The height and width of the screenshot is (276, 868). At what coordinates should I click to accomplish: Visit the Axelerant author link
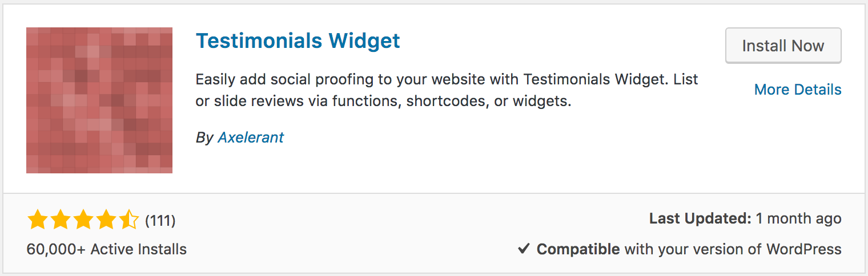(x=251, y=137)
